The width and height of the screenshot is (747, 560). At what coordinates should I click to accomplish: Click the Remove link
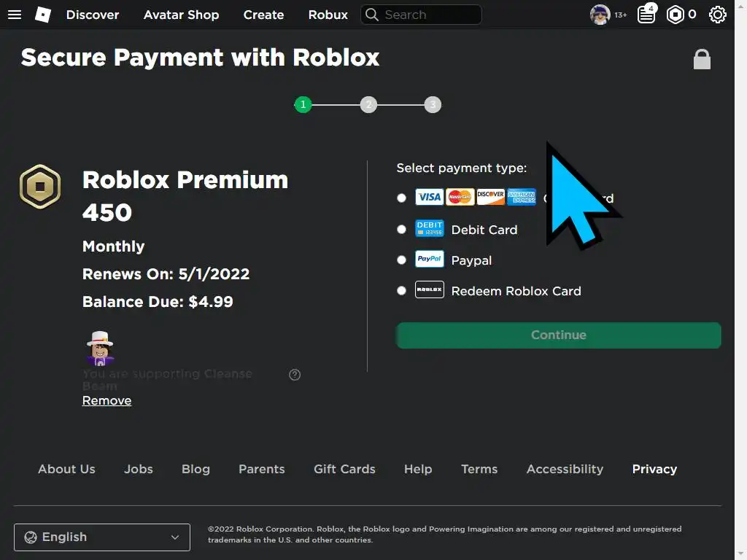[107, 400]
